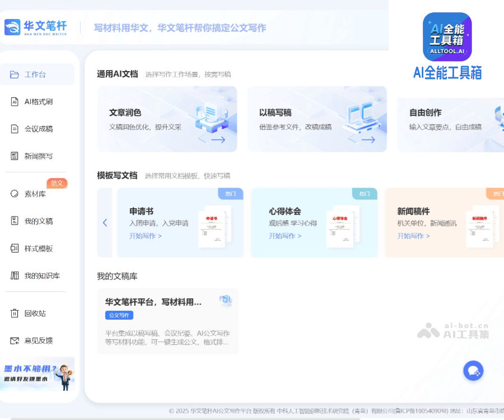Screen dimensions: 504x420
Task: Click the 新闻稿件 document thumbnail
Action: (482, 227)
